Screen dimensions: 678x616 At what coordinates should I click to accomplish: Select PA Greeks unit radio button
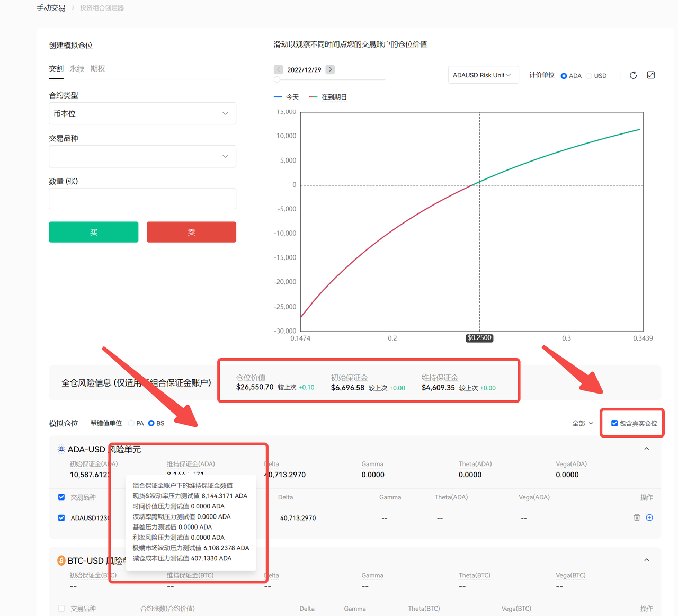[x=131, y=423]
